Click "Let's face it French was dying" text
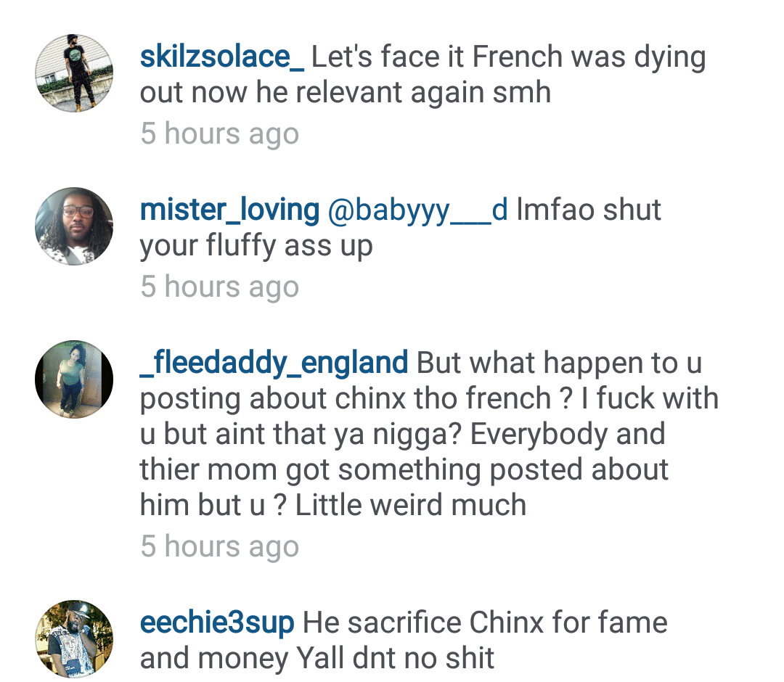Screen dimensions: 784x682 508,57
